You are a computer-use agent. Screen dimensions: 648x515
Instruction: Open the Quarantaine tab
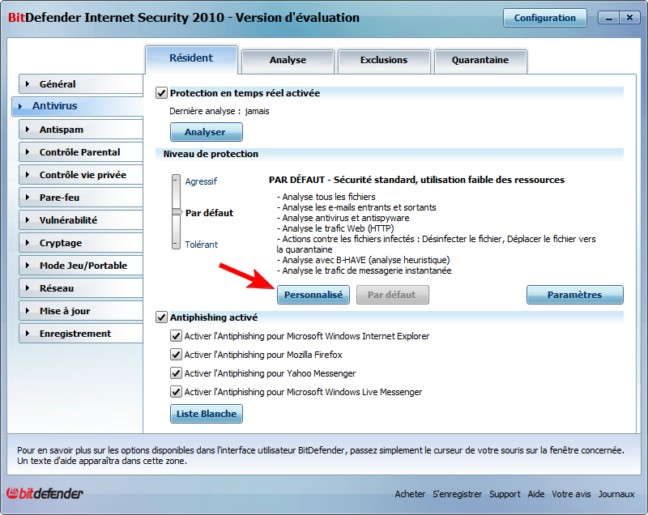point(480,60)
